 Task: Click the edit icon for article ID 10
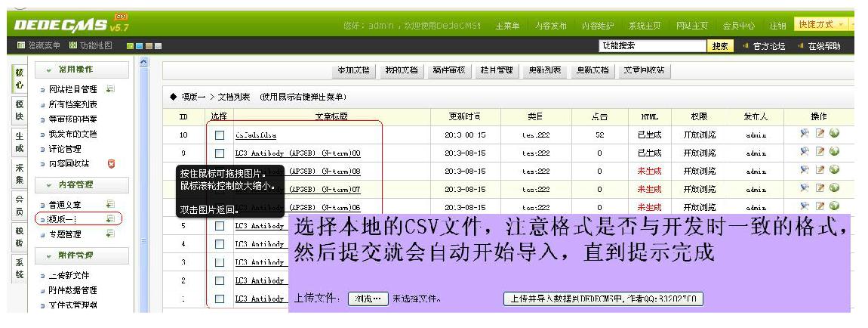[x=819, y=135]
